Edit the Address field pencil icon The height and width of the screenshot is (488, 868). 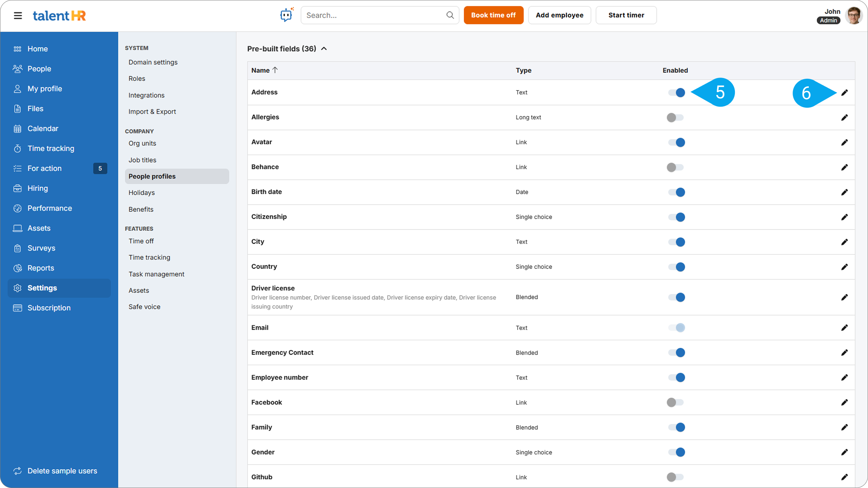click(x=844, y=93)
